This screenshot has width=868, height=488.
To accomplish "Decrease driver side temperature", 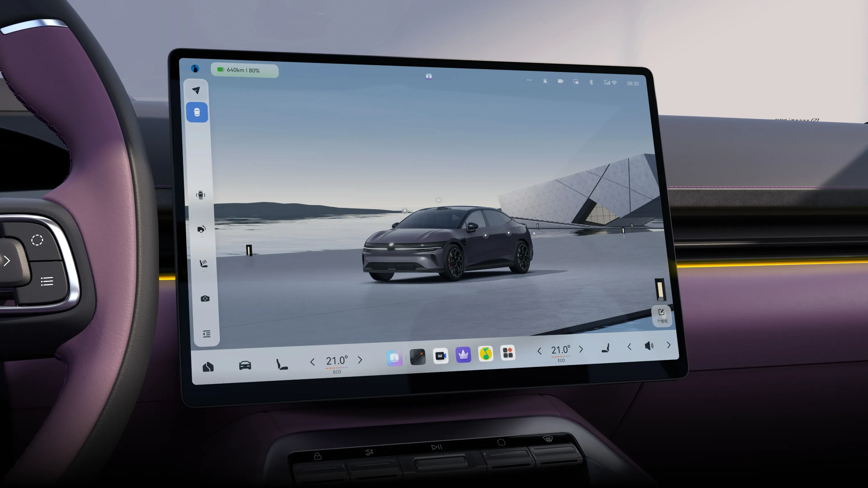I will click(x=312, y=362).
